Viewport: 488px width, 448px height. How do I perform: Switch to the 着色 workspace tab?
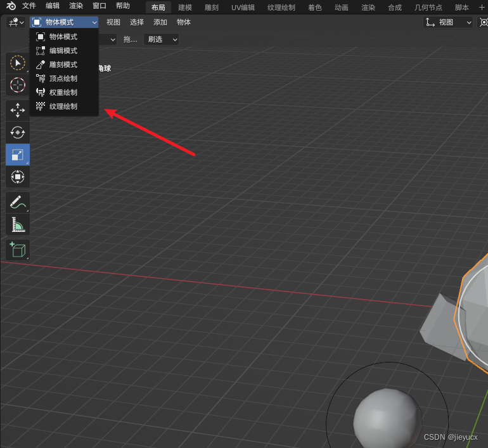(314, 8)
